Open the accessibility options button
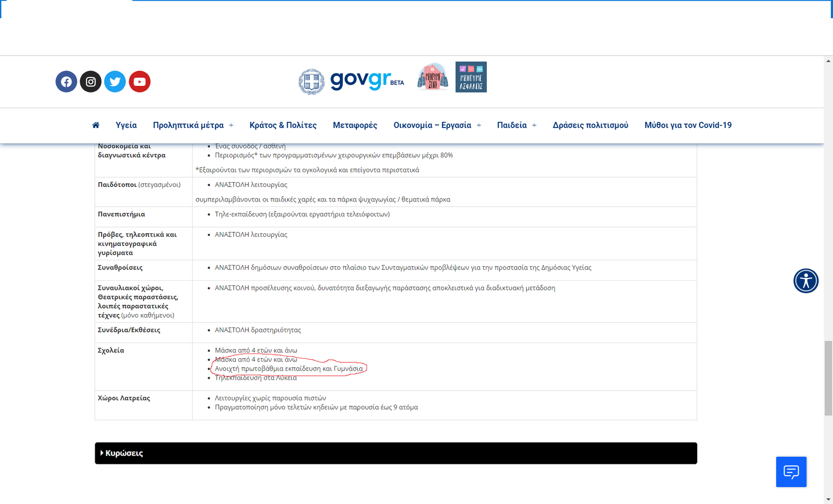This screenshot has height=504, width=833. [x=806, y=281]
